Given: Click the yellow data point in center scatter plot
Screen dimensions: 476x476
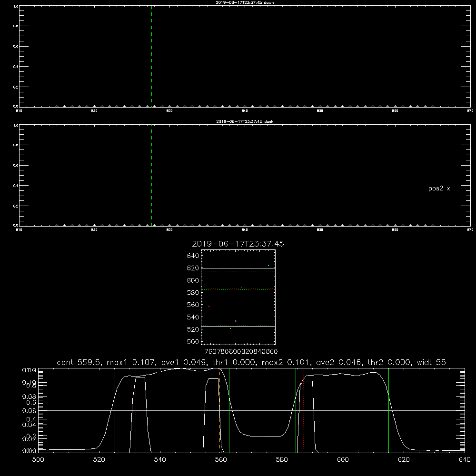Looking at the screenshot, I should pos(230,328).
